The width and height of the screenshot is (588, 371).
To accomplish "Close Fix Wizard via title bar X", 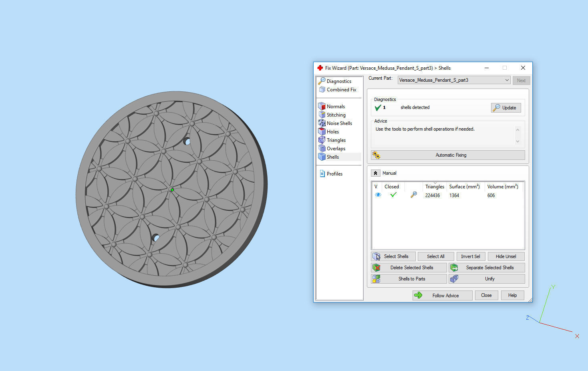I will [x=523, y=68].
